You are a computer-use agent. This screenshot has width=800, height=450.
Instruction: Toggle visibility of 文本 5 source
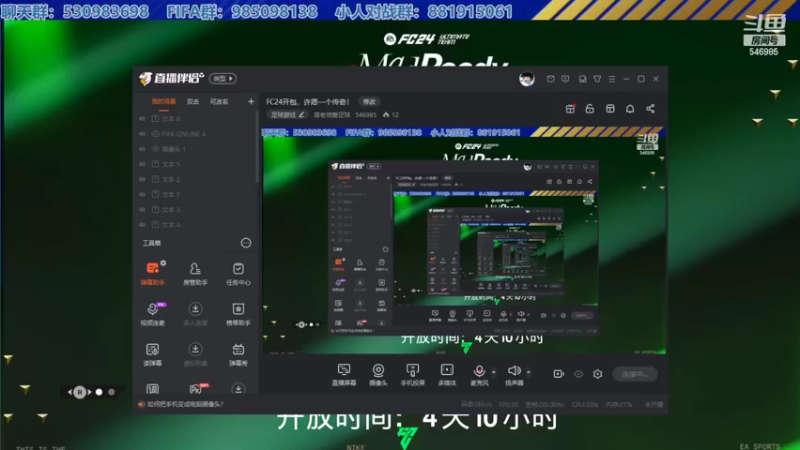142,164
